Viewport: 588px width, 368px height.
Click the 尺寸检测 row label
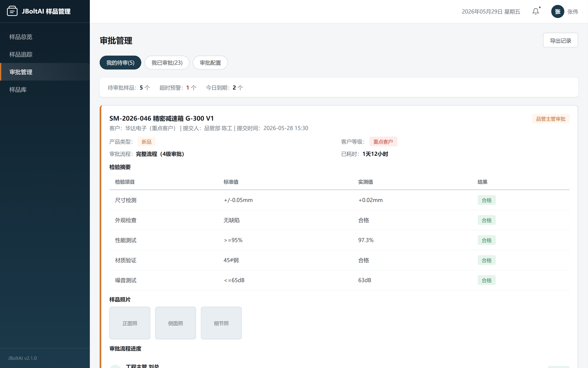pyautogui.click(x=126, y=200)
